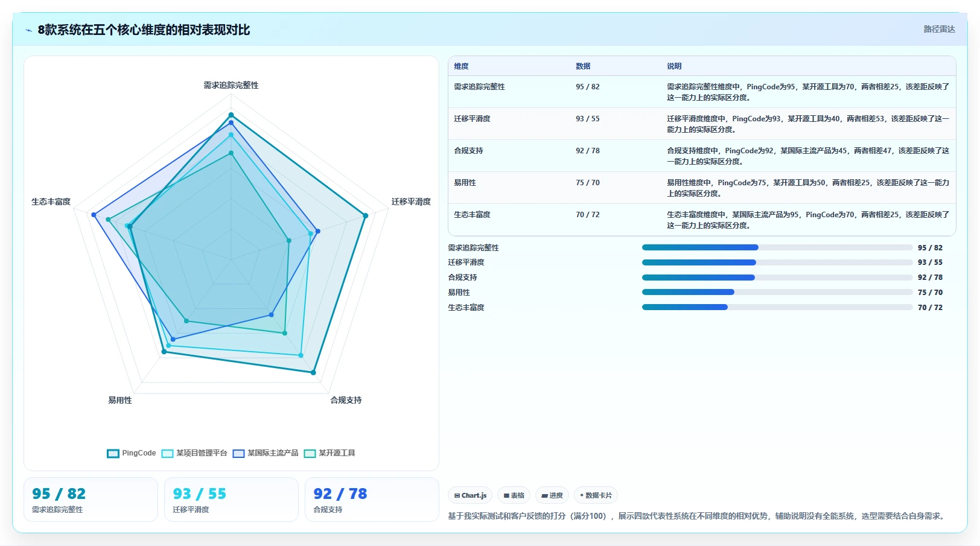The width and height of the screenshot is (980, 546).
Task: Click the 需求追踪完整性 radar axis label
Action: tap(231, 86)
